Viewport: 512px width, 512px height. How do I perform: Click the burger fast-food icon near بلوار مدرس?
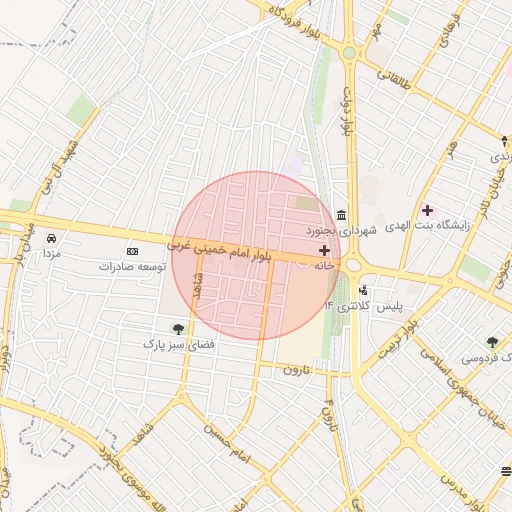point(506,471)
